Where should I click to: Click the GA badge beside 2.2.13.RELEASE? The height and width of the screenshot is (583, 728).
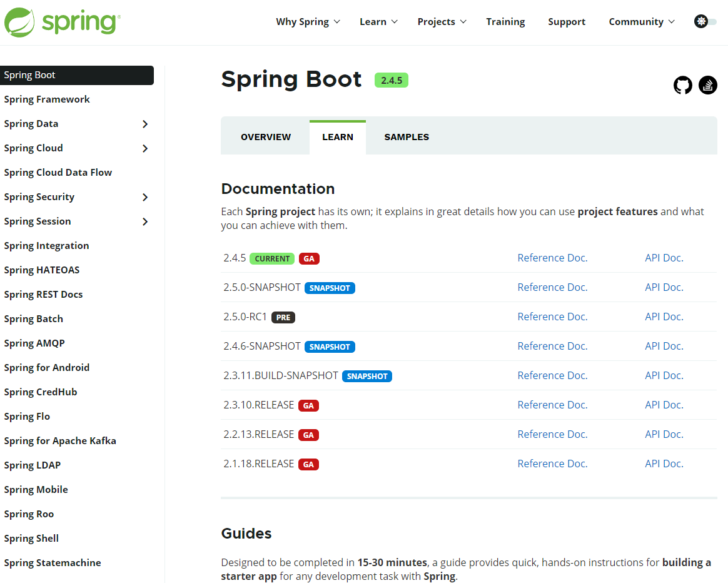308,435
